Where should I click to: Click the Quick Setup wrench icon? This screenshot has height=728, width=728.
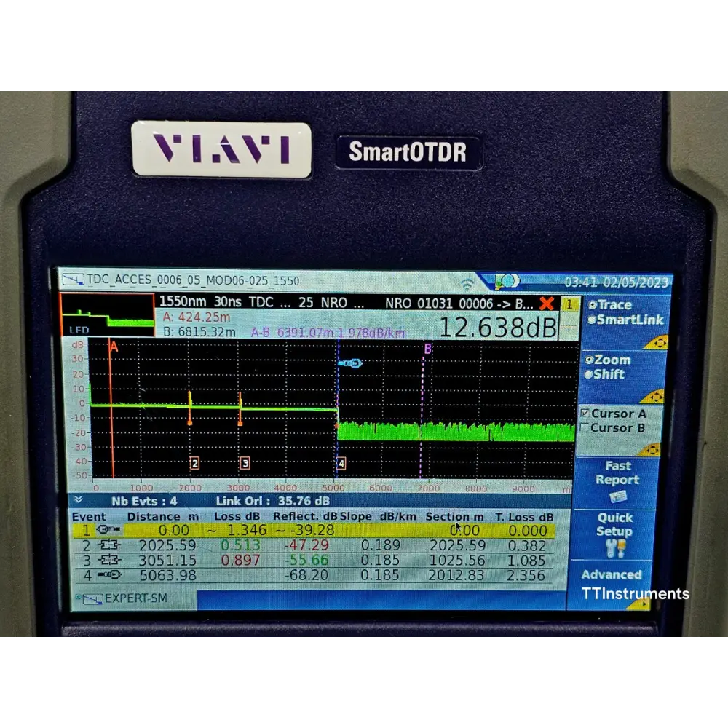[x=616, y=548]
